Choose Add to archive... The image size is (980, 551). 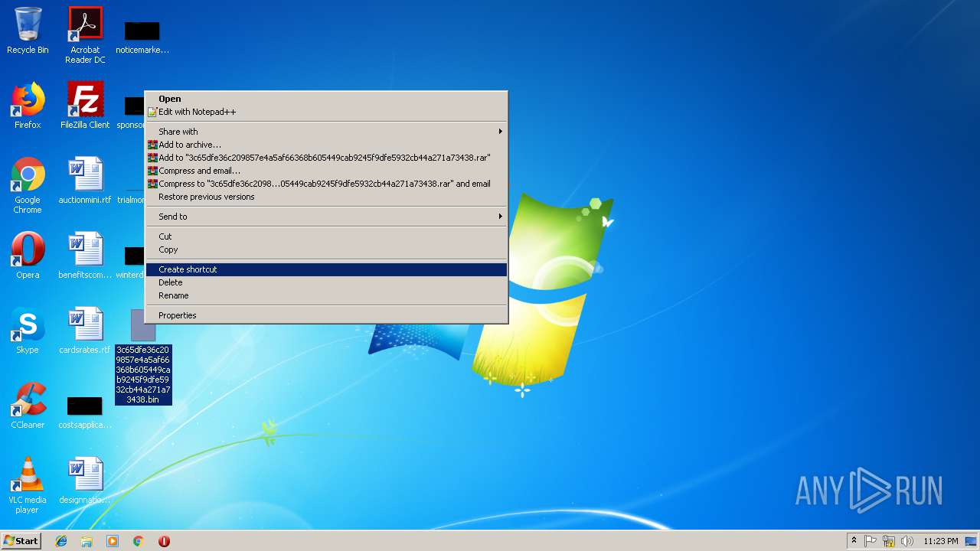(326, 145)
